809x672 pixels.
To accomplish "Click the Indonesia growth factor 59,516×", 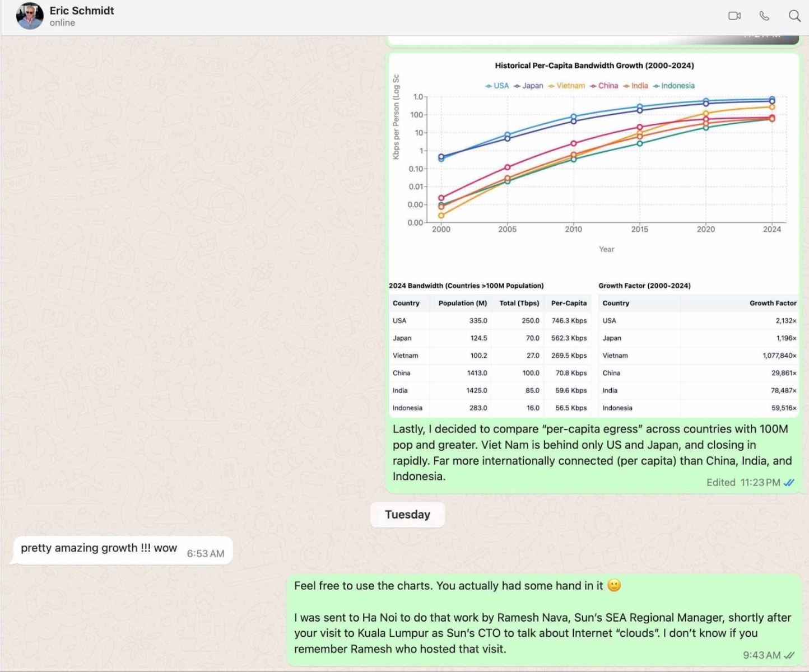I will [784, 408].
